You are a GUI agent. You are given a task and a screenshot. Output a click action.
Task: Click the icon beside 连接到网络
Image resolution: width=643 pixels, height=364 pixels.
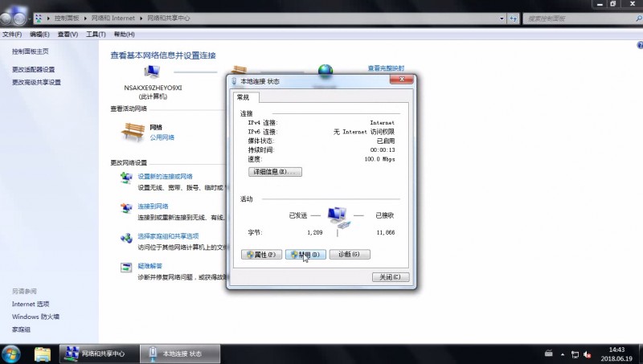click(126, 208)
